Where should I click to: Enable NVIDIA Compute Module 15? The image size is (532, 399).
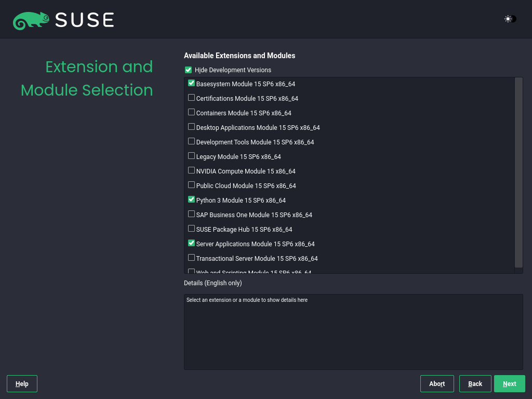point(192,170)
